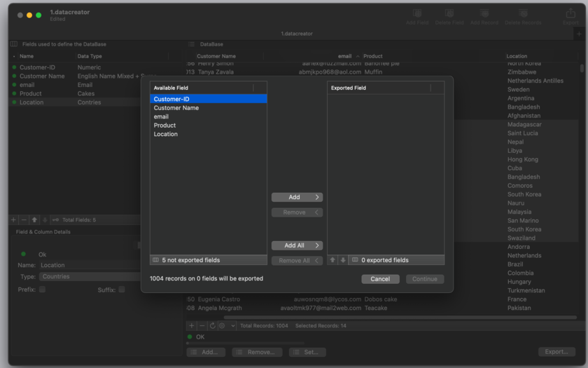
Task: Select Customer-ID in Available Field list
Action: click(209, 99)
